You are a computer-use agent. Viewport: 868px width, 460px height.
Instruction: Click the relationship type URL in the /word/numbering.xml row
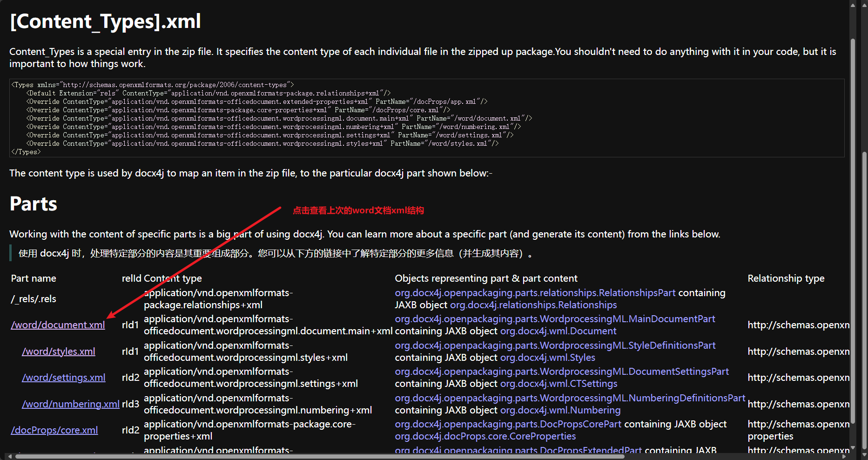(x=799, y=404)
